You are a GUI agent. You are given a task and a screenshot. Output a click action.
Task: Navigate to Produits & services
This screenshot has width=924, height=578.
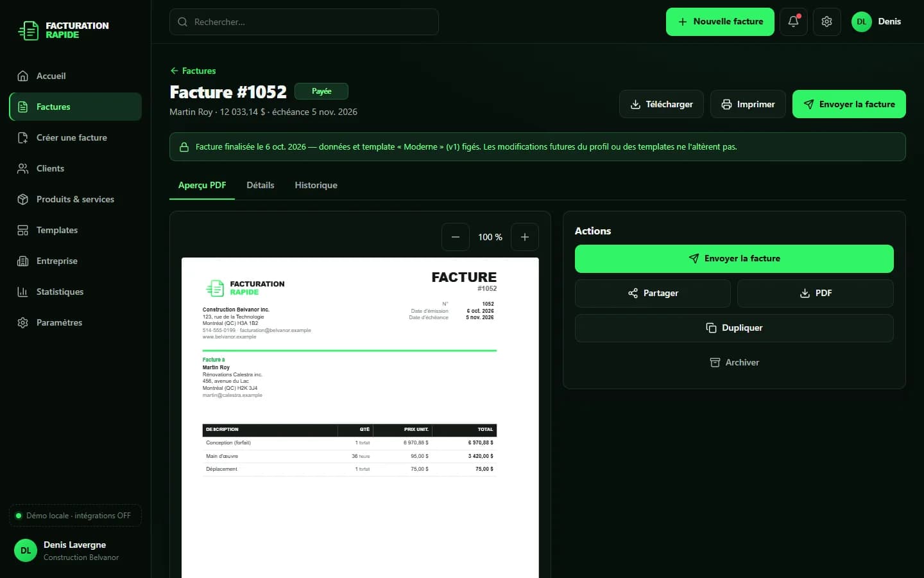pos(75,199)
